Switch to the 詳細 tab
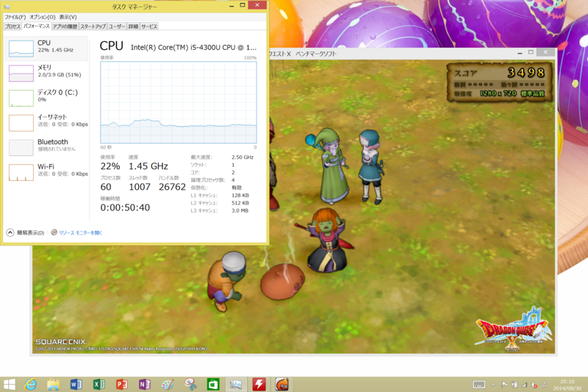Image resolution: width=588 pixels, height=392 pixels. click(133, 26)
